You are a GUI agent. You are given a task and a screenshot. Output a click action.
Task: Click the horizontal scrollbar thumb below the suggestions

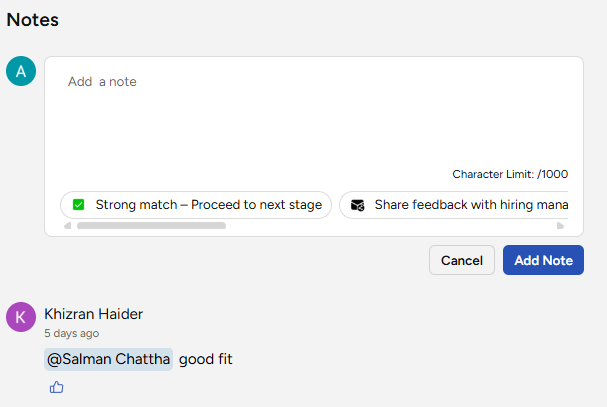pyautogui.click(x=150, y=226)
